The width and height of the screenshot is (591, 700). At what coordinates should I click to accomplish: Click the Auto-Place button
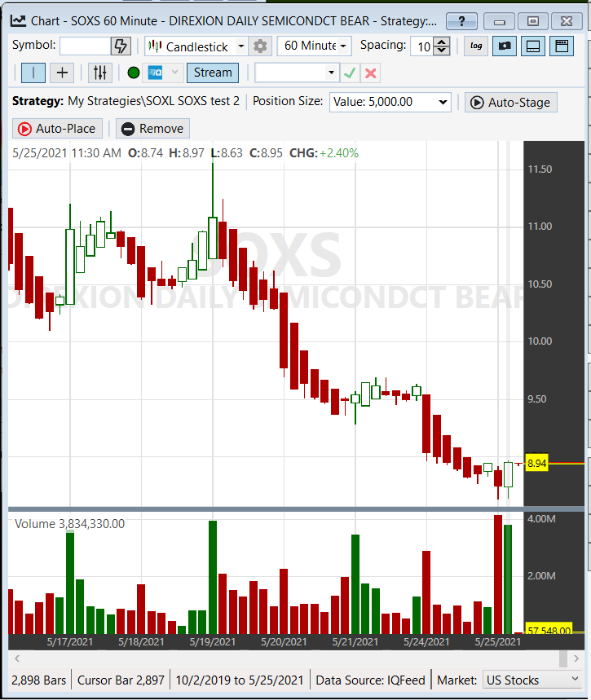point(57,129)
